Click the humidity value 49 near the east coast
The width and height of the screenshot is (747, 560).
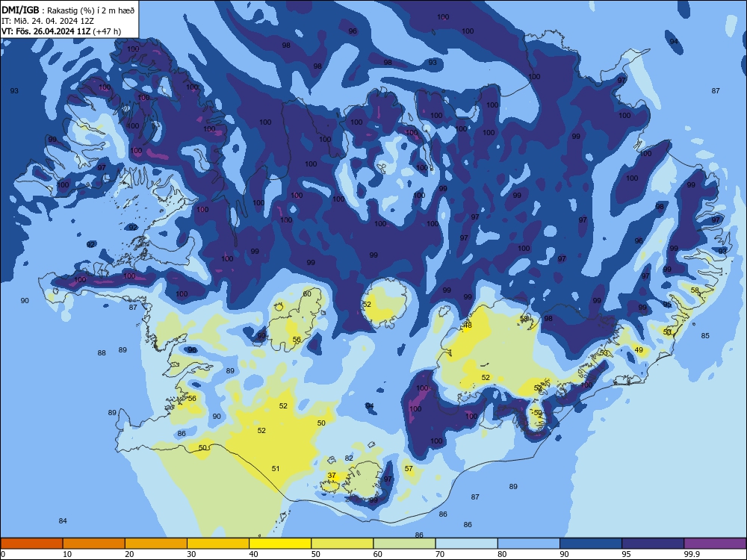point(639,350)
